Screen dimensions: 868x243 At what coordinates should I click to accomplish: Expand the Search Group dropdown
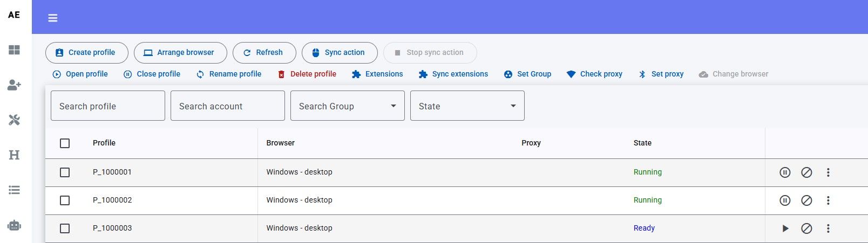click(x=348, y=106)
